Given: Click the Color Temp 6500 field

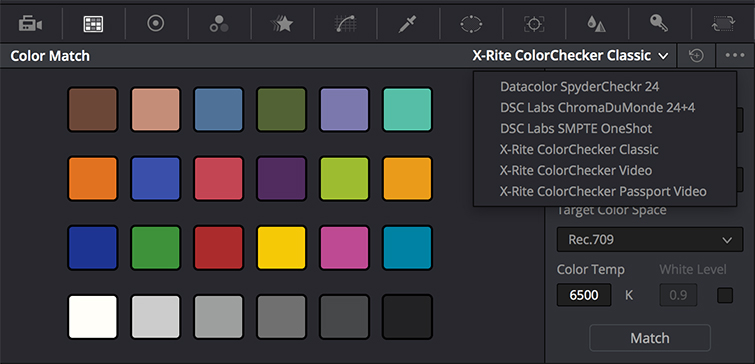Looking at the screenshot, I should coord(584,295).
